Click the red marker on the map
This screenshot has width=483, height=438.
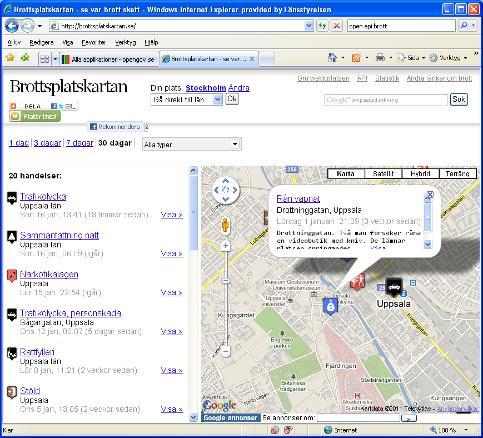coord(358,281)
